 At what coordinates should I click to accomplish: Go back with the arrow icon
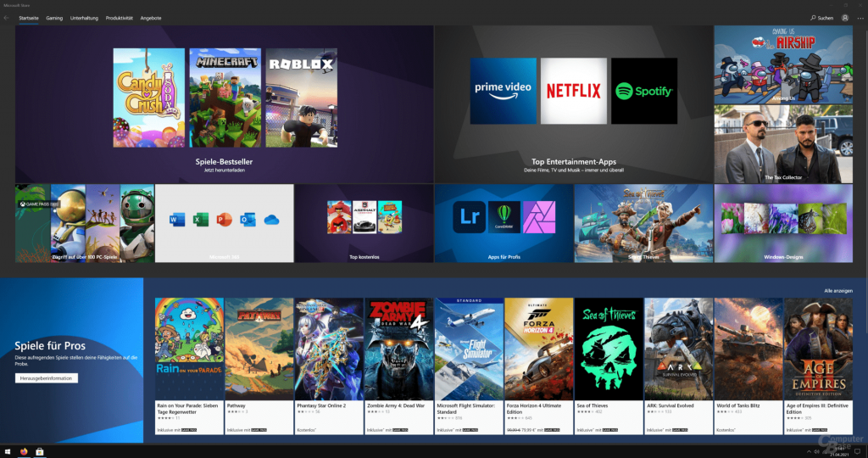7,18
